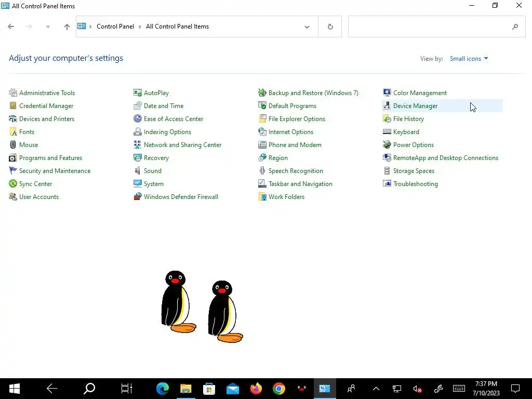
Task: Show hidden system tray icons
Action: (x=376, y=389)
